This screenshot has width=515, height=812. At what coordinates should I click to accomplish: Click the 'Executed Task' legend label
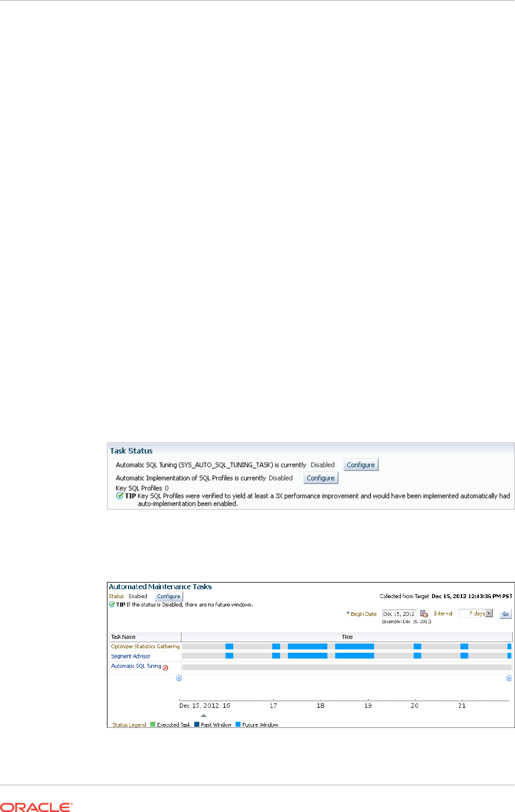(x=174, y=725)
